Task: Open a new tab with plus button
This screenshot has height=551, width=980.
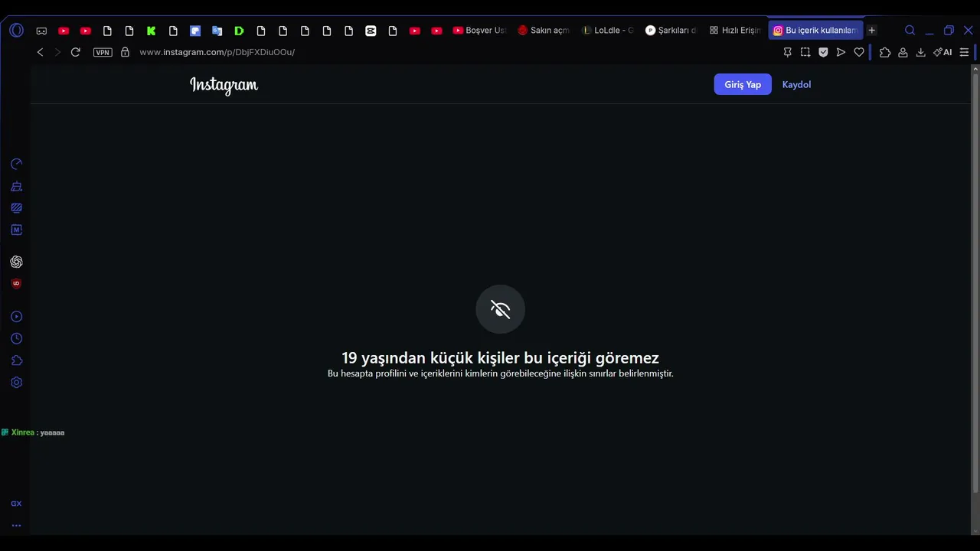Action: 871,31
